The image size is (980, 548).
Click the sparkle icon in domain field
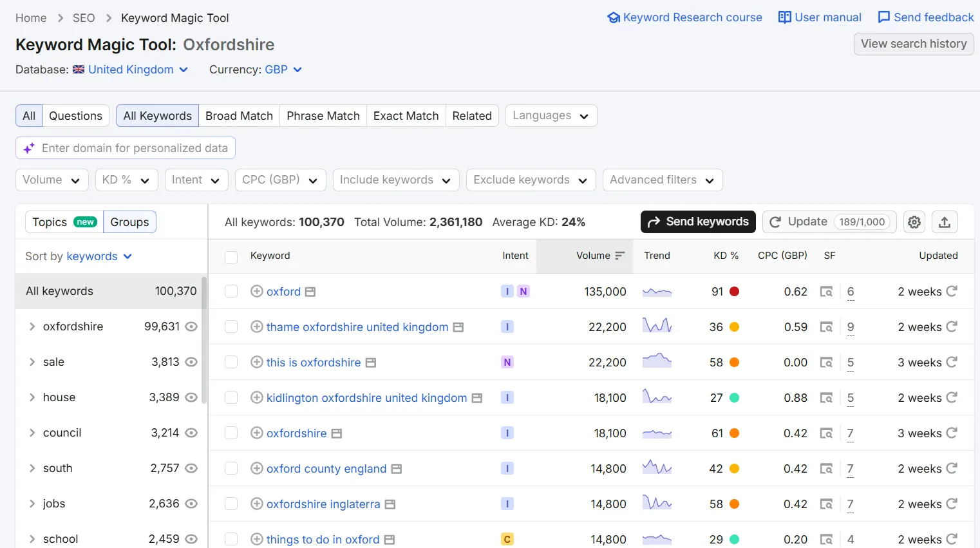click(x=29, y=148)
